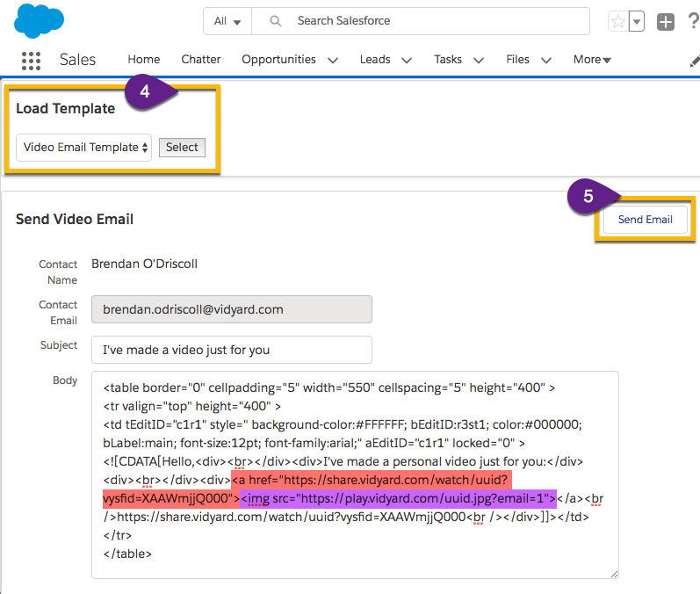Click the closing </table> tag text
700x594 pixels.
point(127,554)
